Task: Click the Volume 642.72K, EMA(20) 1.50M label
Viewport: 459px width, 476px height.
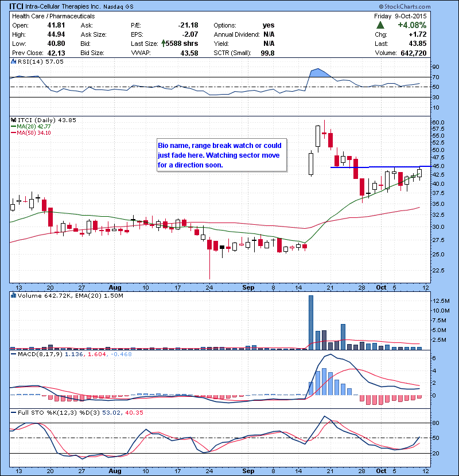Action: click(x=70, y=295)
